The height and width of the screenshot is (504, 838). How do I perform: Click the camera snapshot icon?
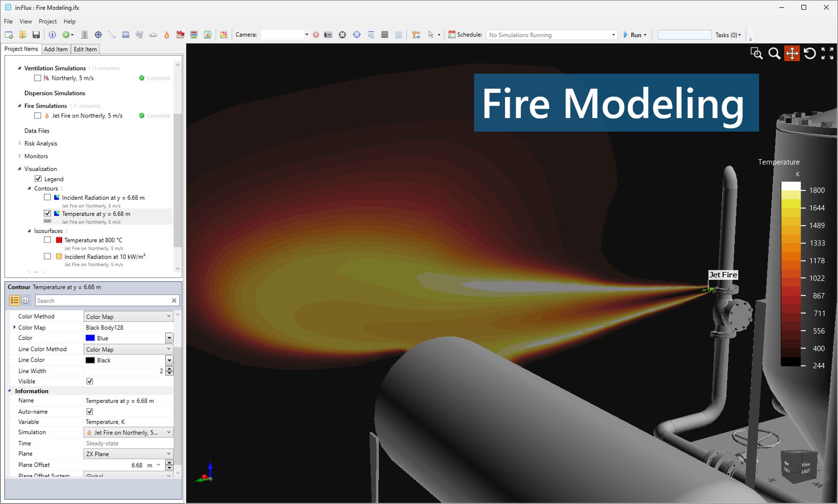click(x=328, y=35)
